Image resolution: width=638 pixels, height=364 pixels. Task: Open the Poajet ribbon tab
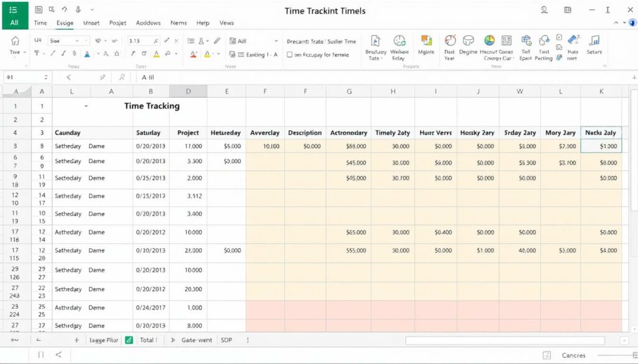(118, 23)
